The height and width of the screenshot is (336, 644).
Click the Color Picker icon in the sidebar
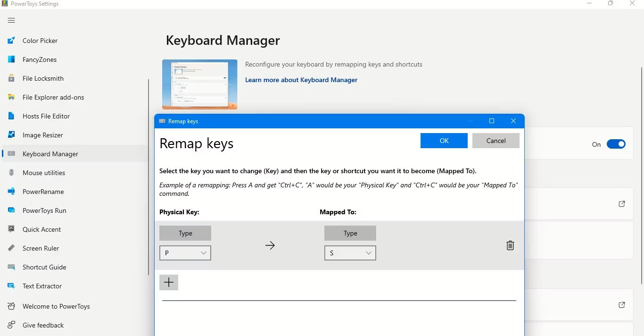point(11,41)
